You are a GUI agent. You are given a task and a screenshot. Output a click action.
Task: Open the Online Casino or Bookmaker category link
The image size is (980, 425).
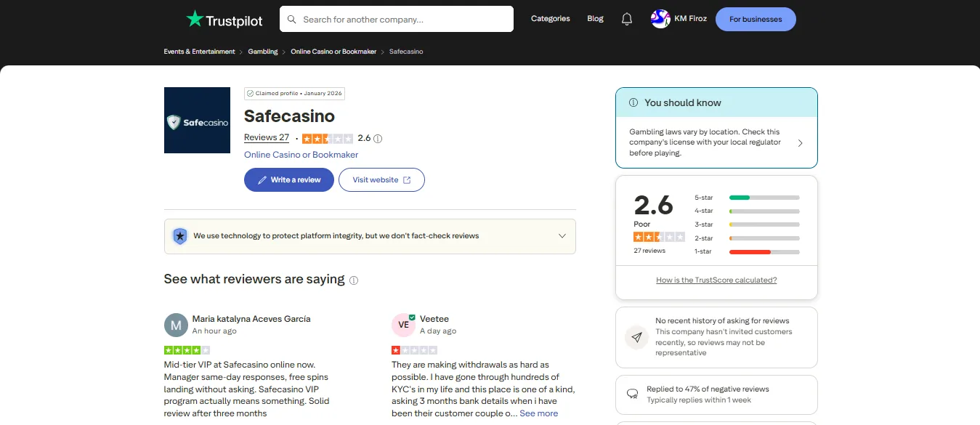coord(301,155)
